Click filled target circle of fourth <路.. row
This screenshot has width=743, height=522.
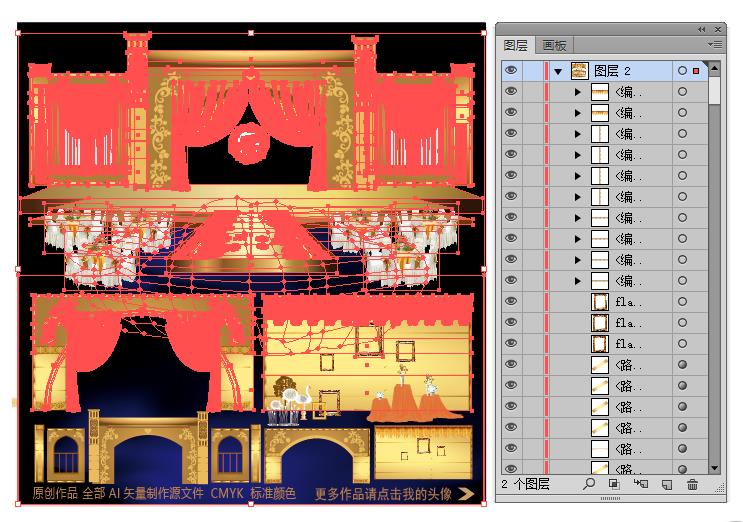point(682,427)
